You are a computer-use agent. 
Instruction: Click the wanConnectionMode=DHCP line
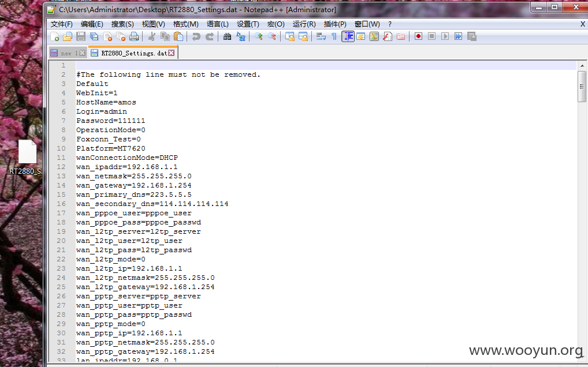tap(127, 158)
